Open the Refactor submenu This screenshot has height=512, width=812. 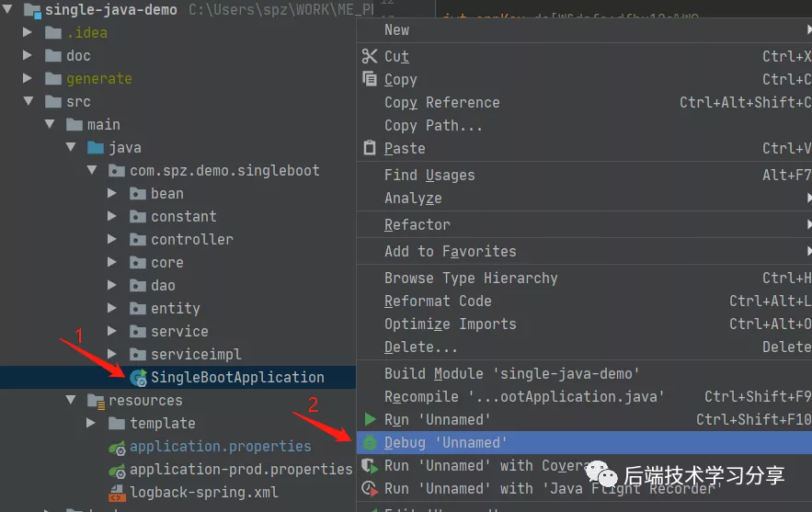[x=584, y=224]
